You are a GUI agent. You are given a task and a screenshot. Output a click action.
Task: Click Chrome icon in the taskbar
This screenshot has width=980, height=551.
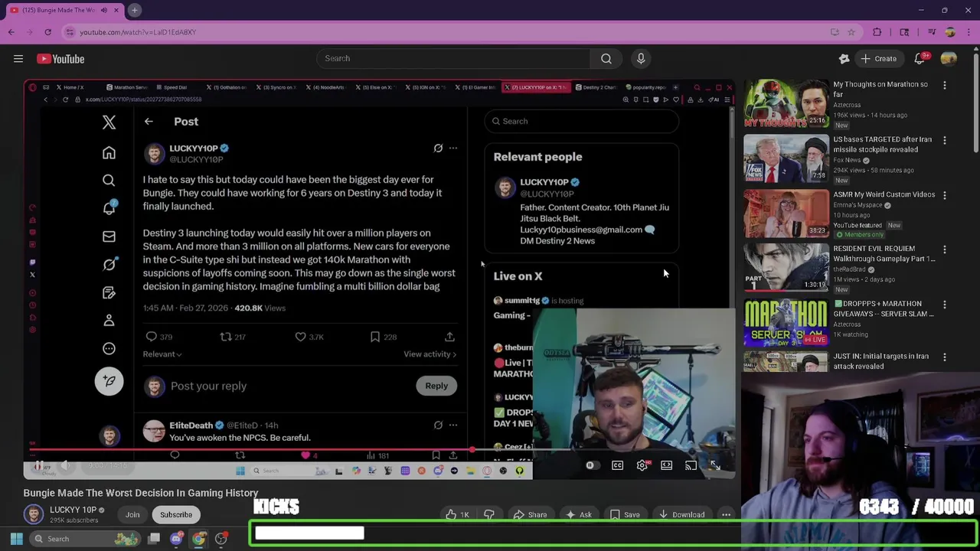click(198, 539)
